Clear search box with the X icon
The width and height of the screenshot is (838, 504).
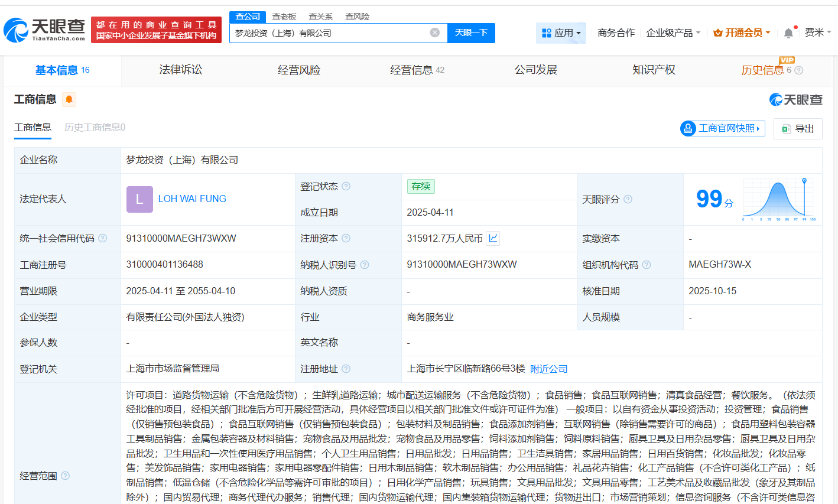436,33
